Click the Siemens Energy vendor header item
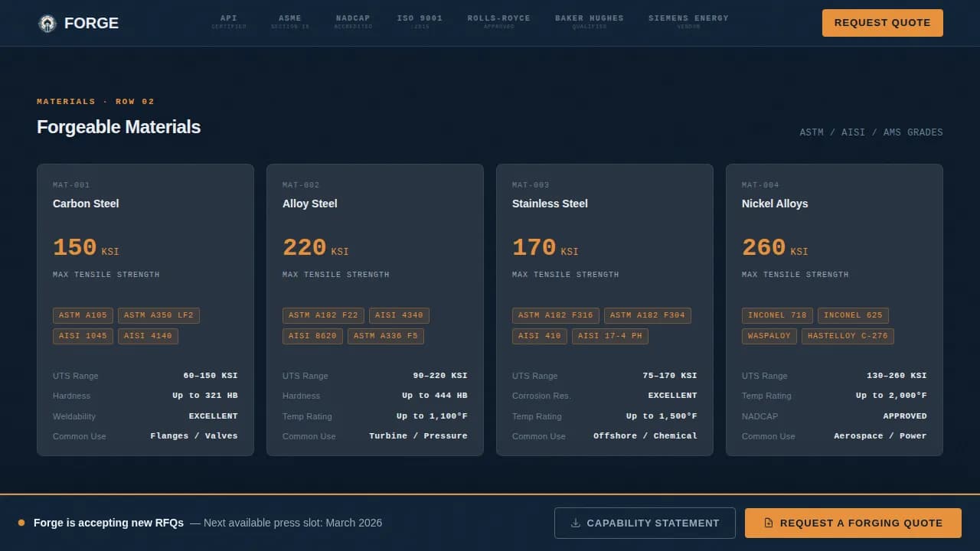The image size is (980, 551). [x=688, y=21]
